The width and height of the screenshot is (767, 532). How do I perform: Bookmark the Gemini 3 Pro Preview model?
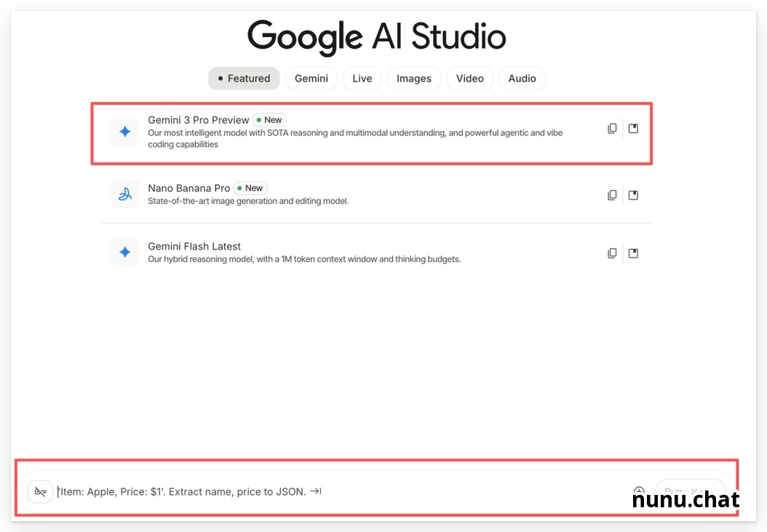tap(633, 128)
